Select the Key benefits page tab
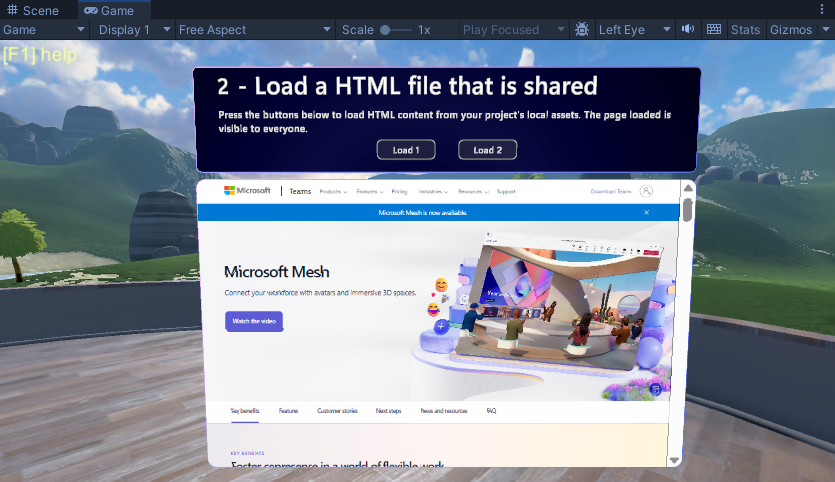835x482 pixels. (x=245, y=411)
